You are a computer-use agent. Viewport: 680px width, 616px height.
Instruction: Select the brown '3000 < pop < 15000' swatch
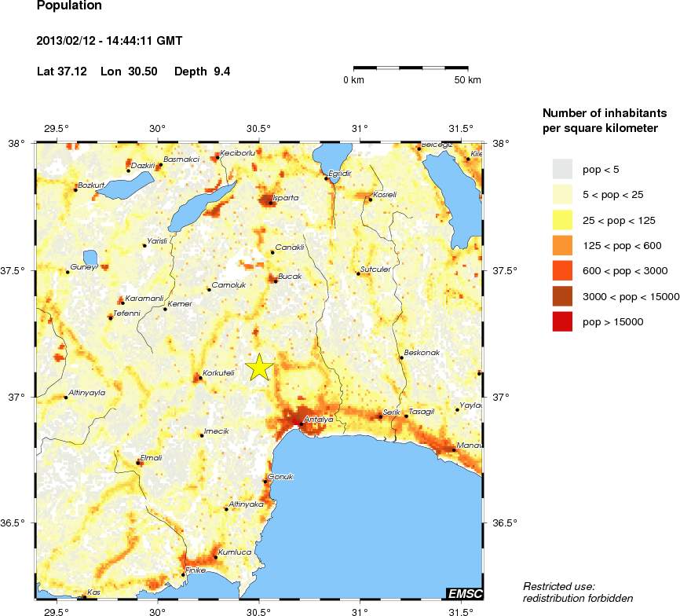(562, 296)
